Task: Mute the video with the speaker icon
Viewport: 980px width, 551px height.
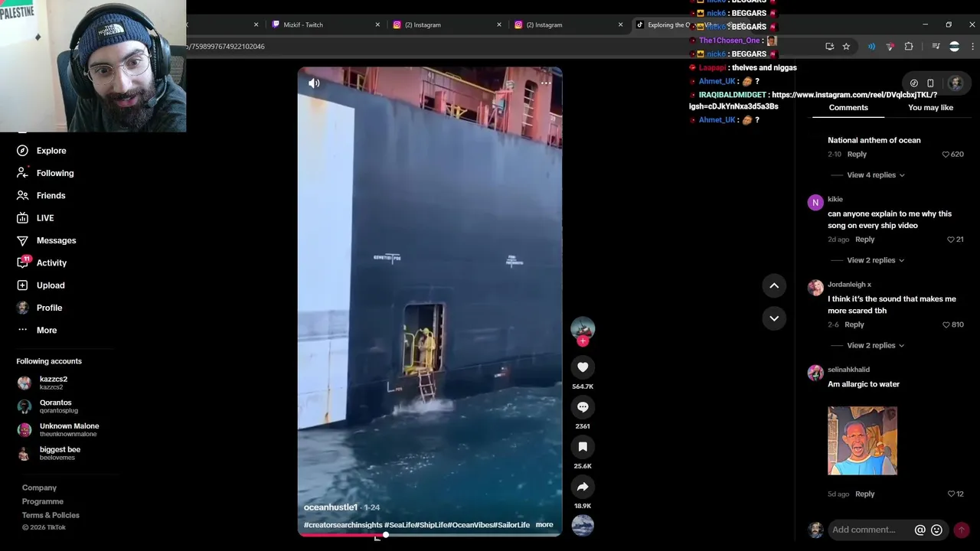Action: (314, 83)
